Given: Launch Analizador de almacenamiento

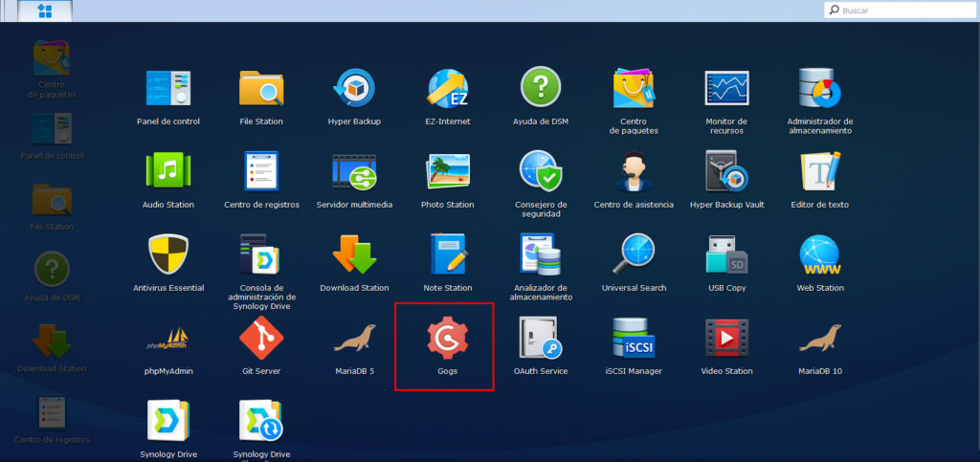Looking at the screenshot, I should pyautogui.click(x=541, y=254).
